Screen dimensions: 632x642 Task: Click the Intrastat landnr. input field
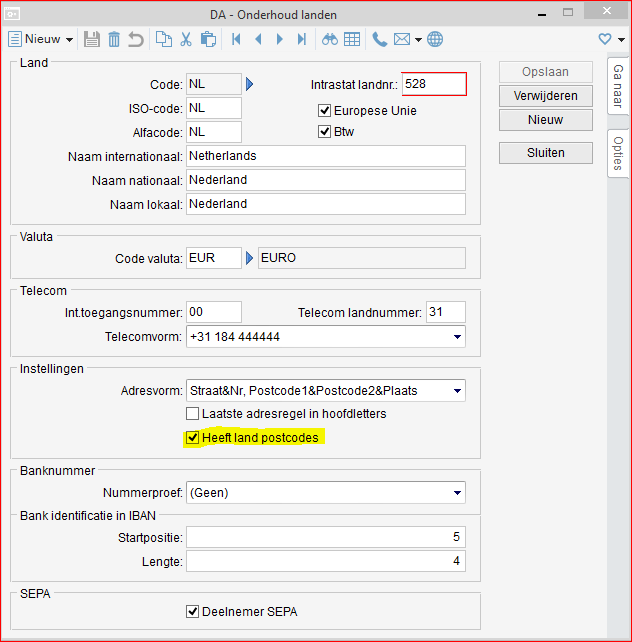coord(434,84)
